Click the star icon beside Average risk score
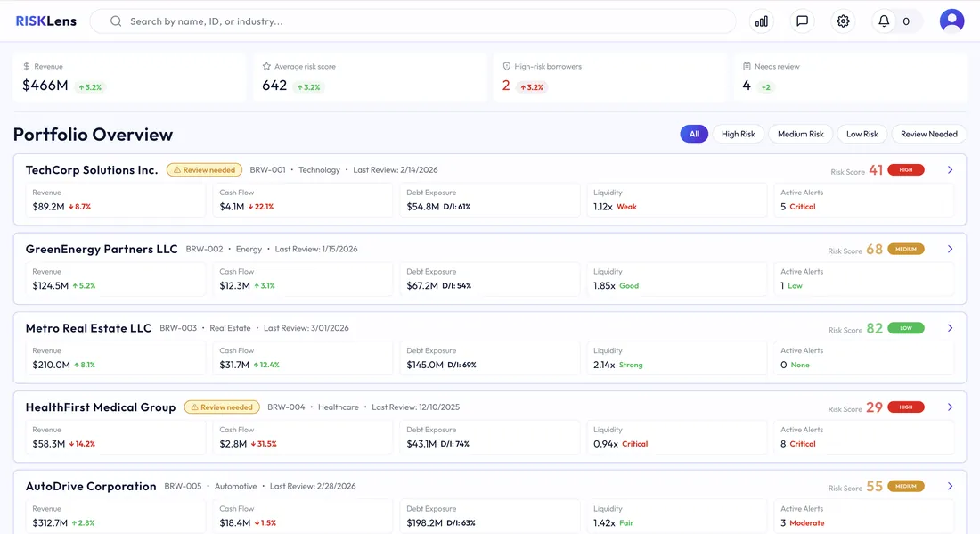 tap(267, 66)
